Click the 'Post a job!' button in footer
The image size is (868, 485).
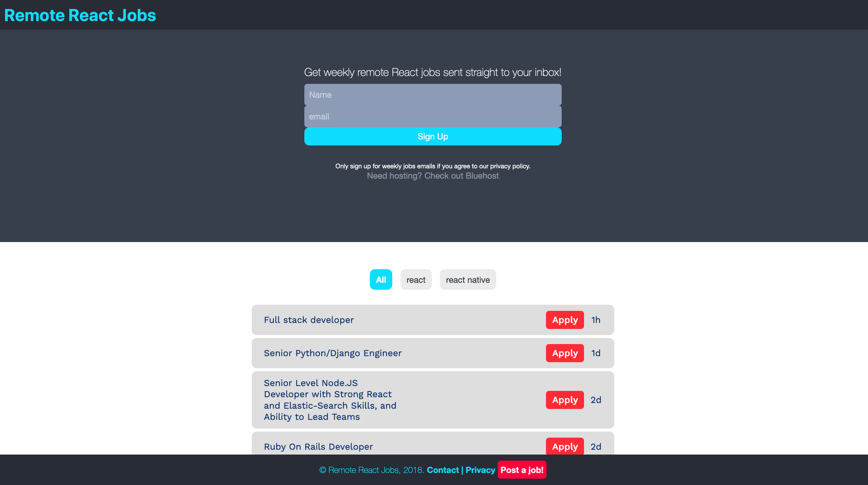coord(522,469)
